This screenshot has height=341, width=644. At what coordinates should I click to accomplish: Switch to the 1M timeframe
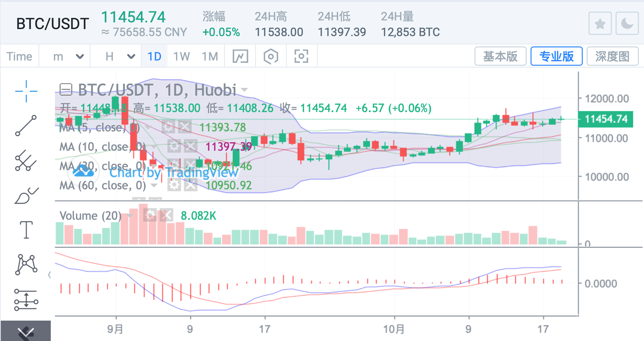(x=210, y=56)
